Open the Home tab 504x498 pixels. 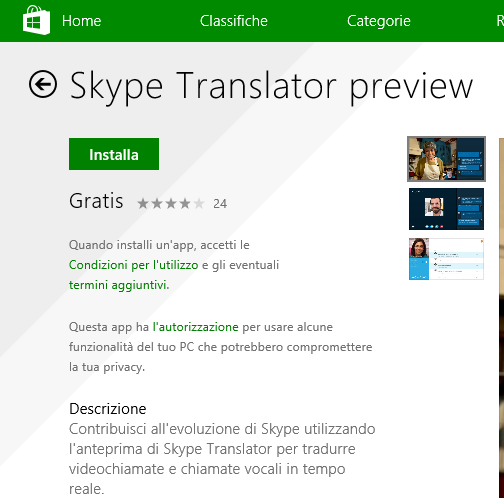(81, 21)
